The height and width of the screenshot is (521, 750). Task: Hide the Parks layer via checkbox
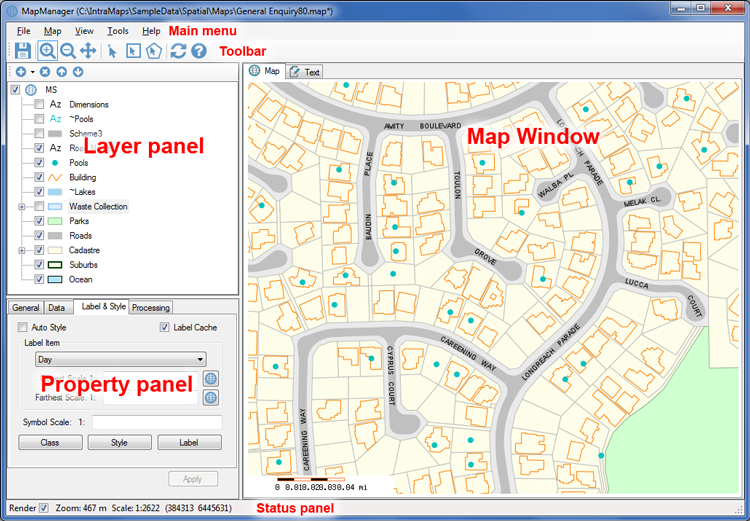(39, 221)
